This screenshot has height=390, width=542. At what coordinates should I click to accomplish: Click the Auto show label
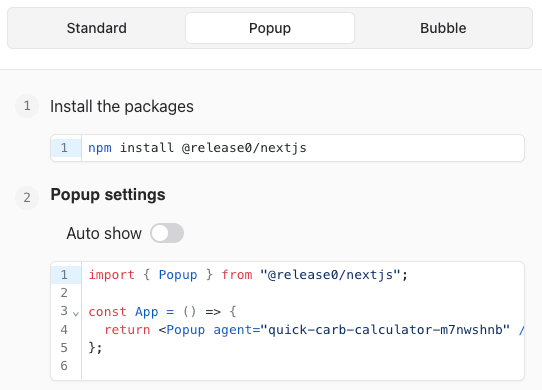tap(104, 233)
